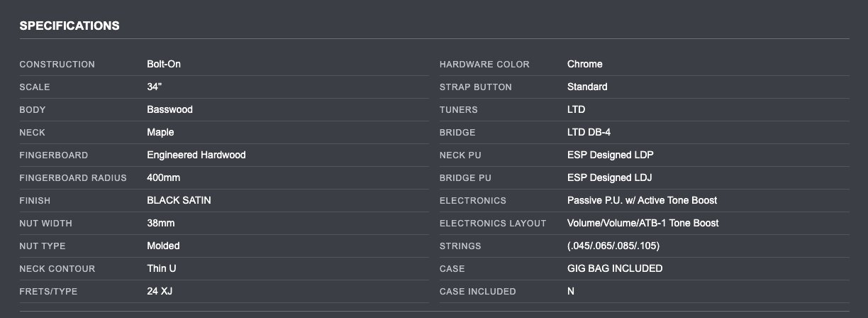
Task: Select Volume/Volume/ATB-1 Tone Boost layout text
Action: [x=642, y=223]
